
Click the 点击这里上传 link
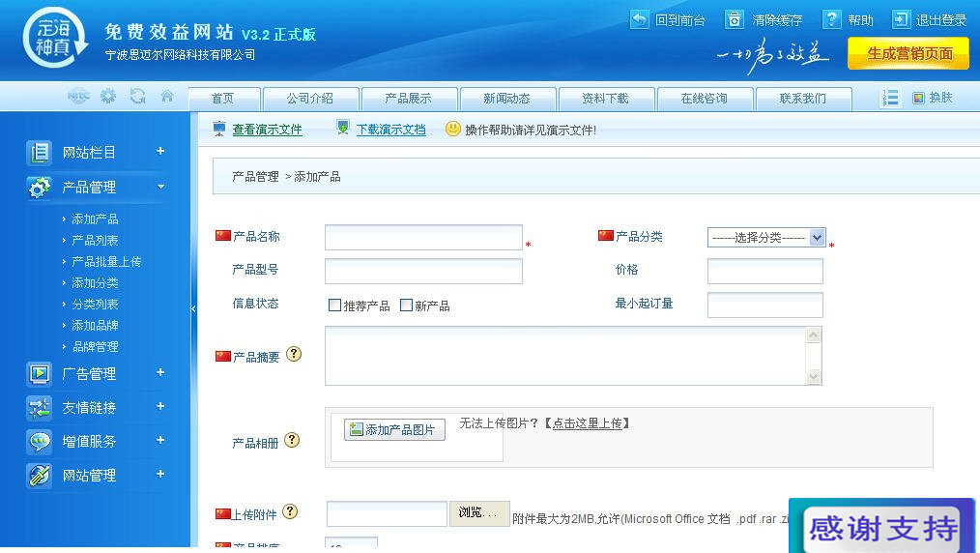click(588, 423)
